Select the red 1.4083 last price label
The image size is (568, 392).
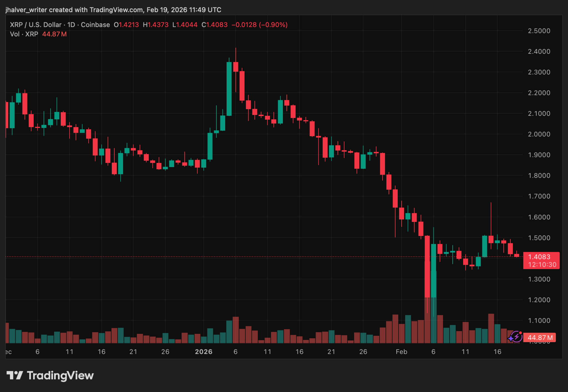[540, 257]
